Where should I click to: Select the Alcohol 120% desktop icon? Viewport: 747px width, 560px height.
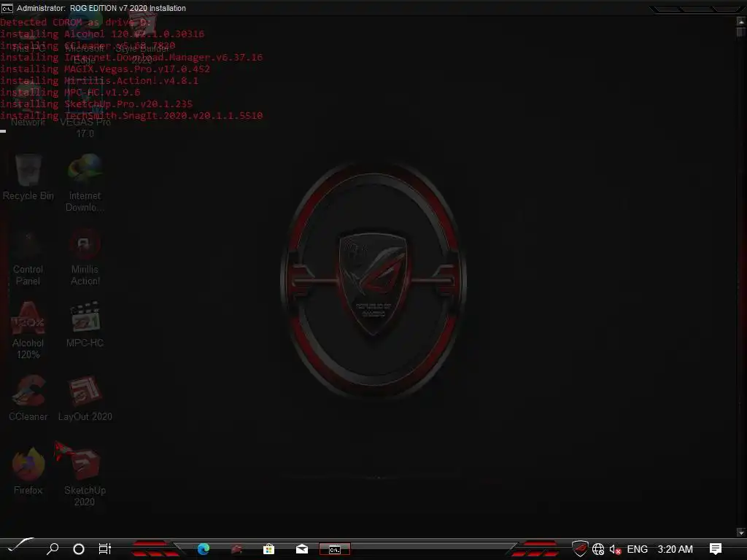click(28, 330)
